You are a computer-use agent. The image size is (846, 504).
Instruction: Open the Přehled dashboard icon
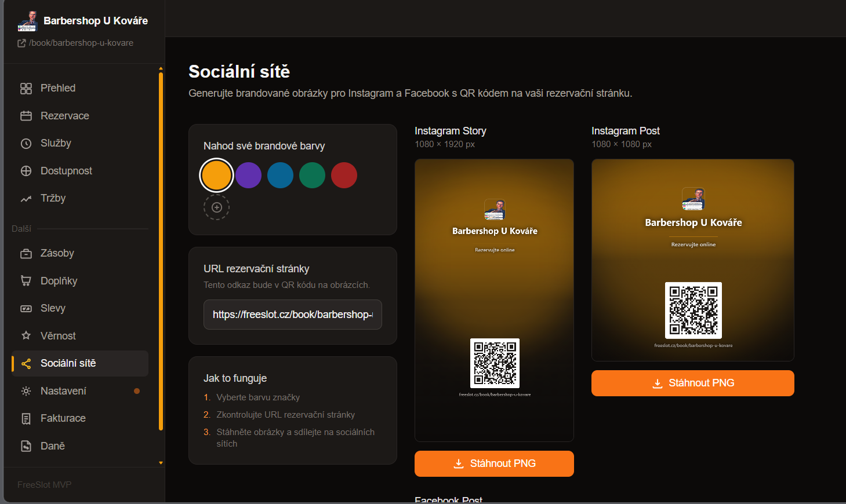point(26,88)
